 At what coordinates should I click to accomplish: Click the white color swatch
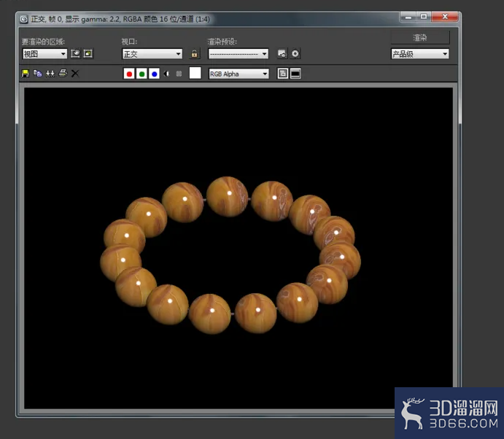(x=195, y=73)
